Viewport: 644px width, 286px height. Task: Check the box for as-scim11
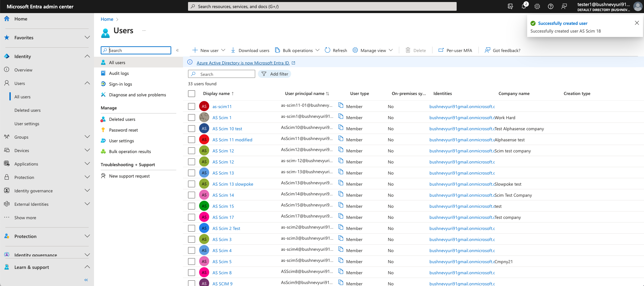tap(192, 106)
